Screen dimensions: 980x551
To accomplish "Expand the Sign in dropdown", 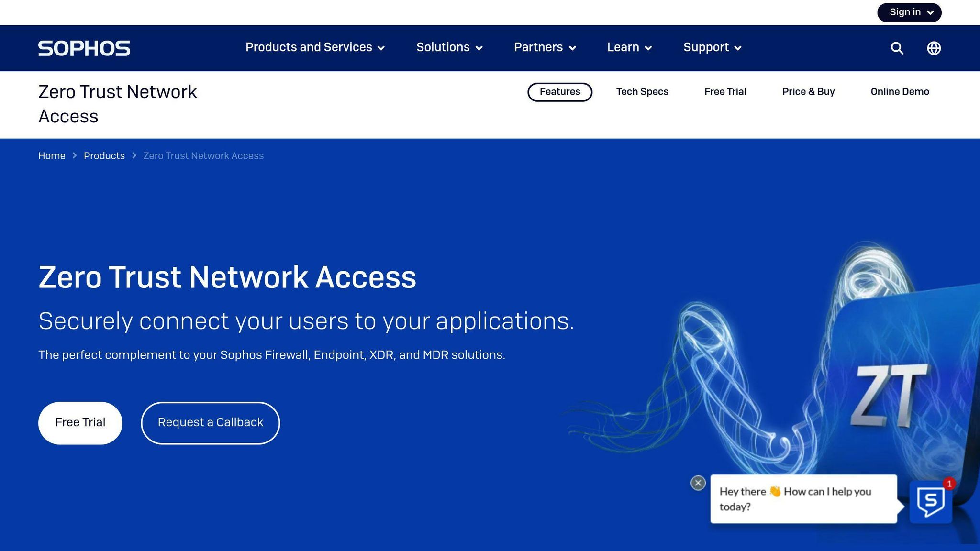I will pos(909,12).
